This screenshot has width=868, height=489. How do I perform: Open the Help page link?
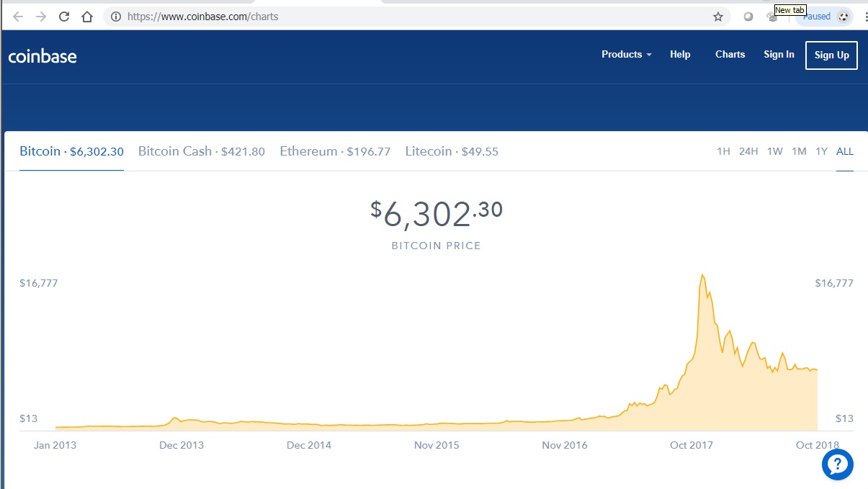tap(680, 55)
